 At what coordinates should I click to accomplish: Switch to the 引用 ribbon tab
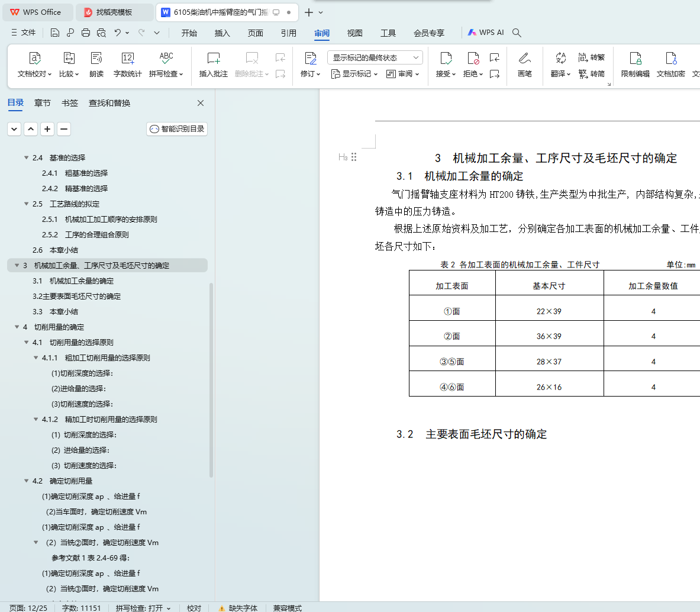click(x=288, y=33)
